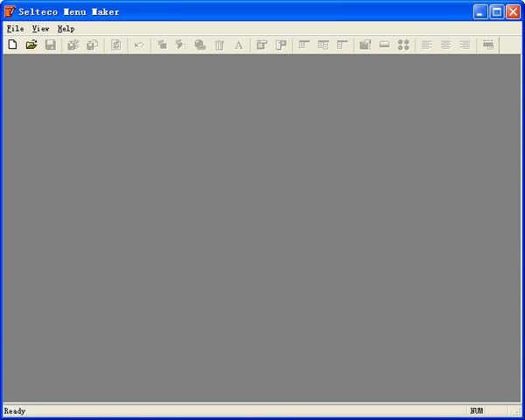Open the View menu
The width and height of the screenshot is (525, 420).
pyautogui.click(x=40, y=29)
